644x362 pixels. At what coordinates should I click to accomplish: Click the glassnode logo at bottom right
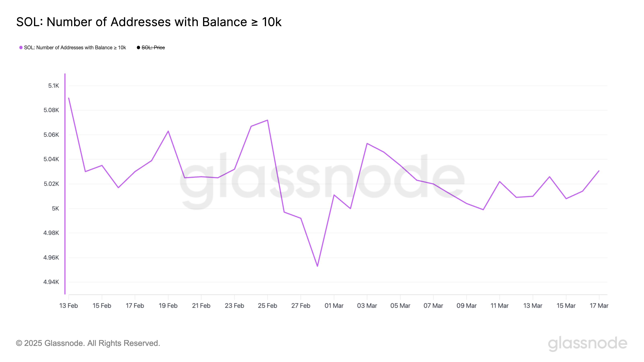[x=587, y=343]
